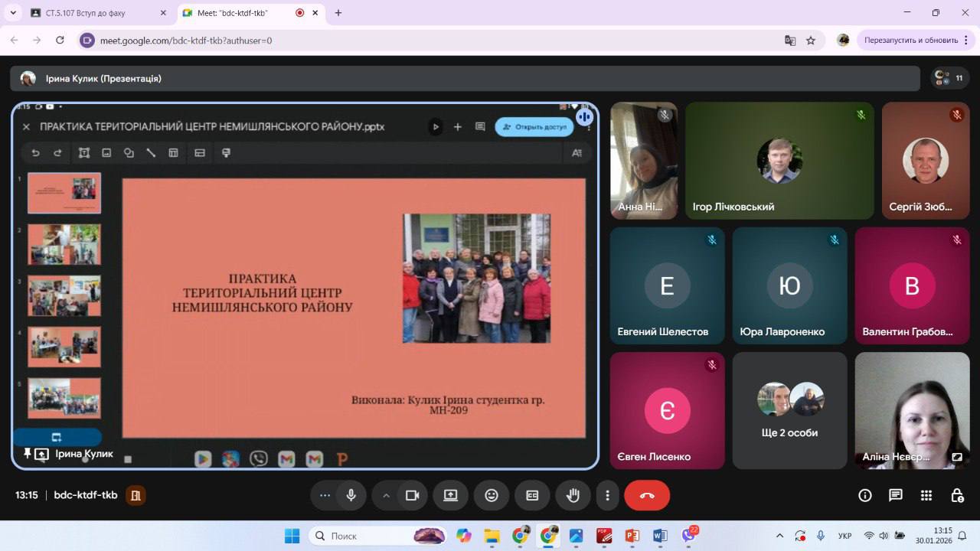Screen dimensions: 980x551
Task: Open a new browser tab
Action: tap(338, 13)
